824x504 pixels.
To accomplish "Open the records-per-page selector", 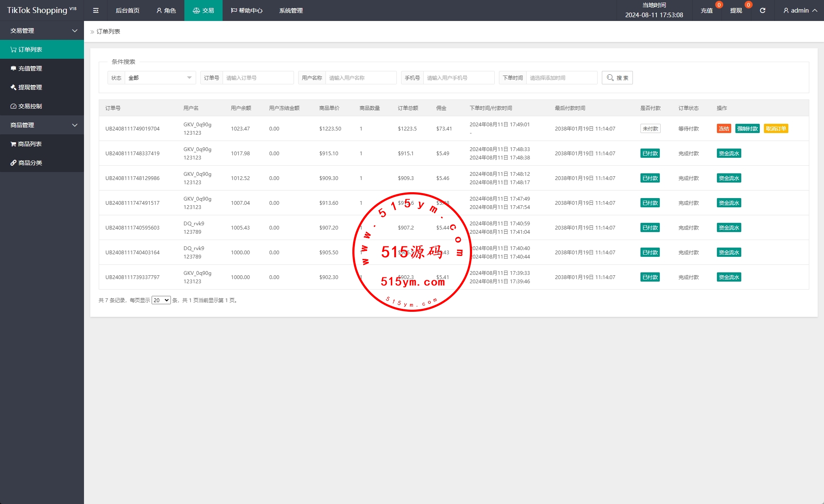I will click(x=161, y=300).
